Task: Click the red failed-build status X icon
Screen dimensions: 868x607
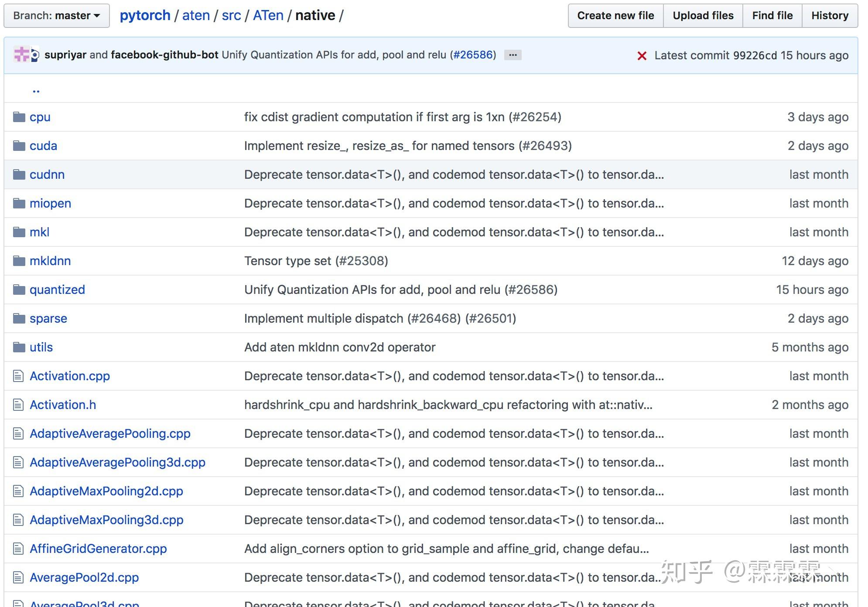Action: pos(642,56)
